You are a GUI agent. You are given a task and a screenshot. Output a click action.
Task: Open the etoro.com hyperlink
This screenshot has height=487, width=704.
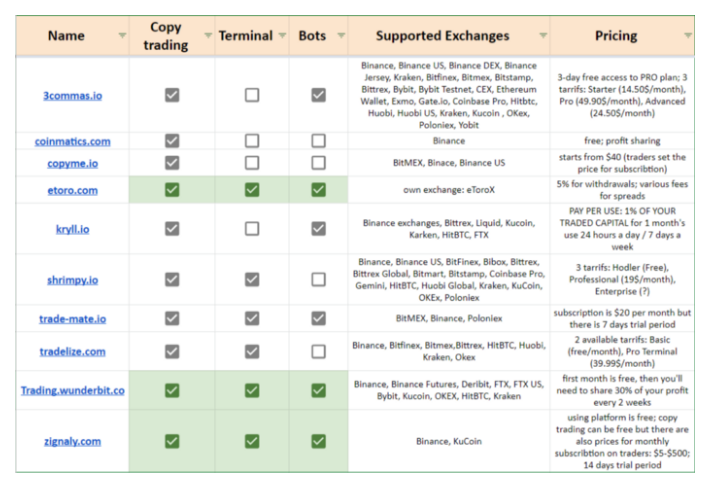(x=72, y=190)
